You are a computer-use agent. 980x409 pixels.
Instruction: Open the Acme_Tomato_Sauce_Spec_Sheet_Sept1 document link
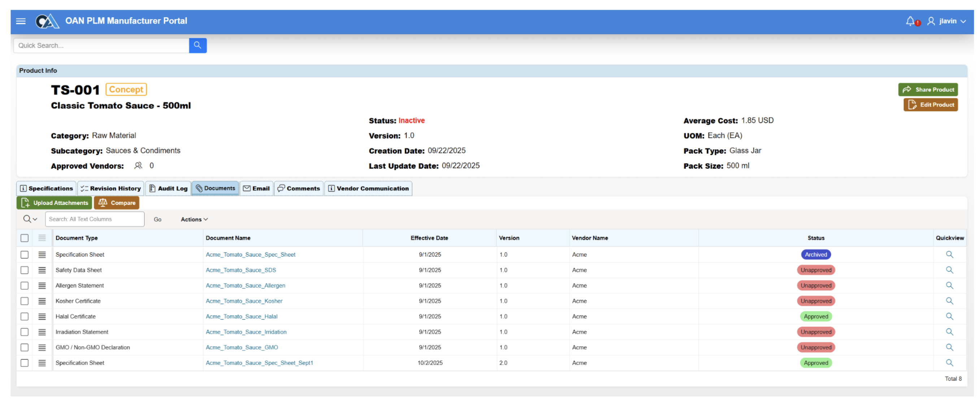click(x=259, y=363)
